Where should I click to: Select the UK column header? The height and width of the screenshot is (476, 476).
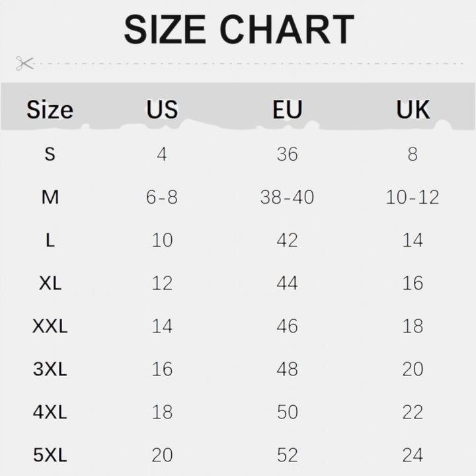point(413,109)
